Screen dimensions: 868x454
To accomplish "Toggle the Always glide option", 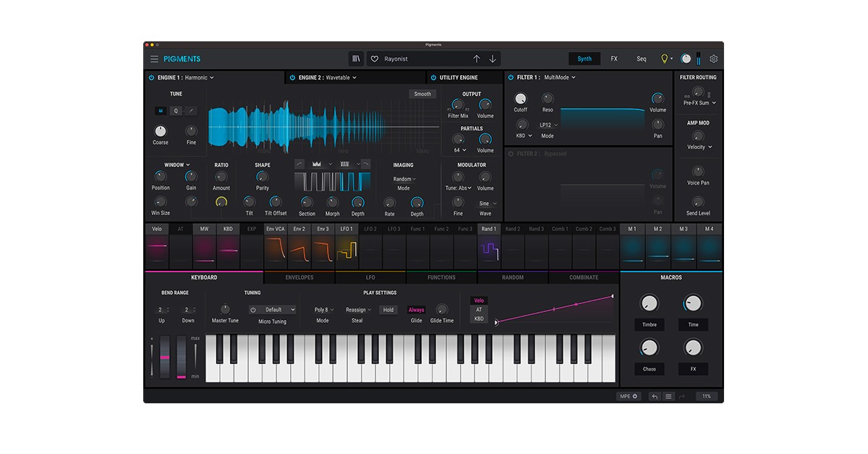I will click(x=417, y=310).
